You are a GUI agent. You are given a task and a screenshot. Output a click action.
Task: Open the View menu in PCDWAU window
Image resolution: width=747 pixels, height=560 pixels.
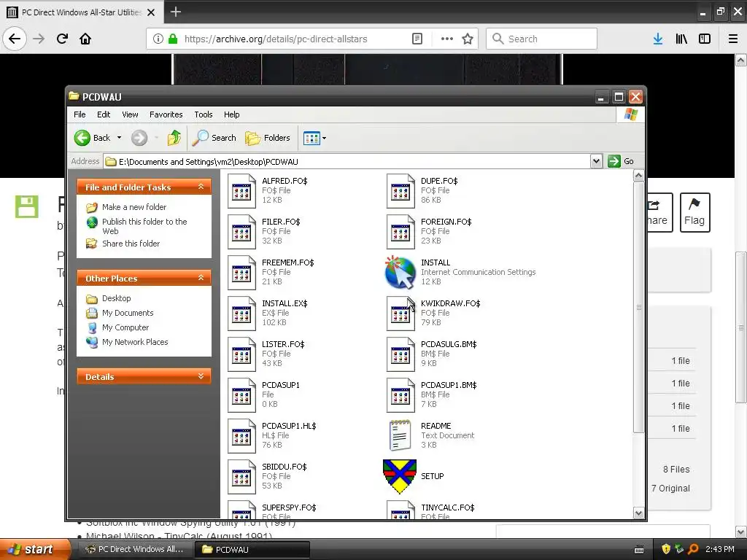pyautogui.click(x=130, y=114)
